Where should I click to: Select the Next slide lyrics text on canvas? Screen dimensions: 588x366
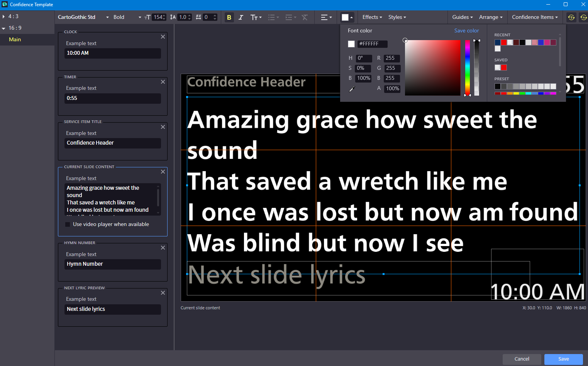276,275
